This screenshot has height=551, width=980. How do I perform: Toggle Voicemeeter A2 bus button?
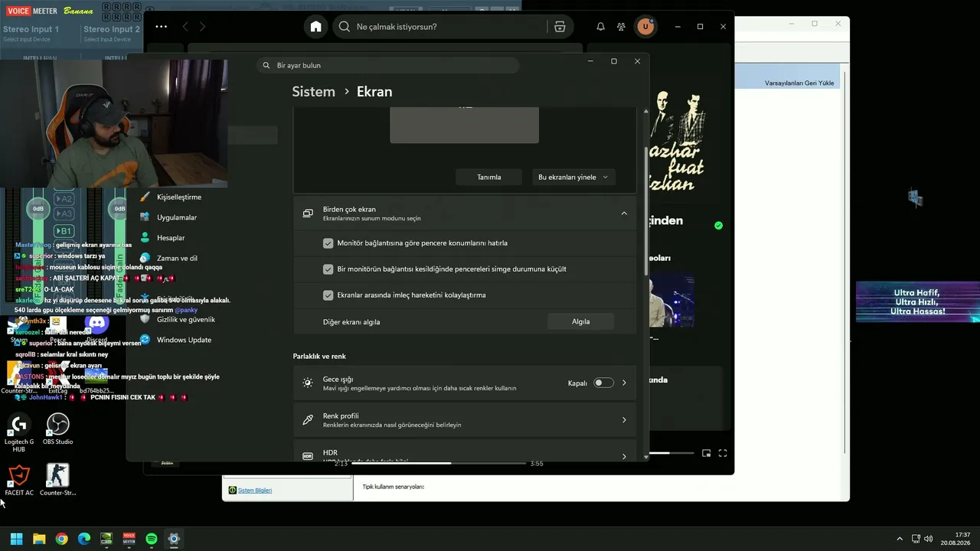pyautogui.click(x=64, y=199)
